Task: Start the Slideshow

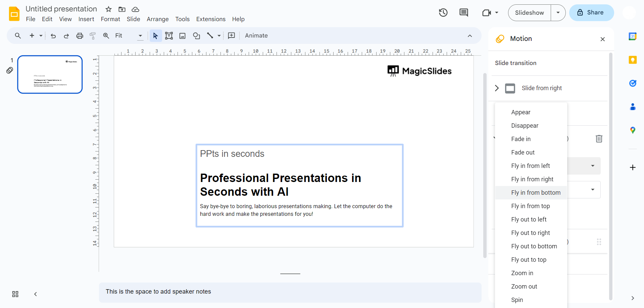Action: pyautogui.click(x=530, y=13)
